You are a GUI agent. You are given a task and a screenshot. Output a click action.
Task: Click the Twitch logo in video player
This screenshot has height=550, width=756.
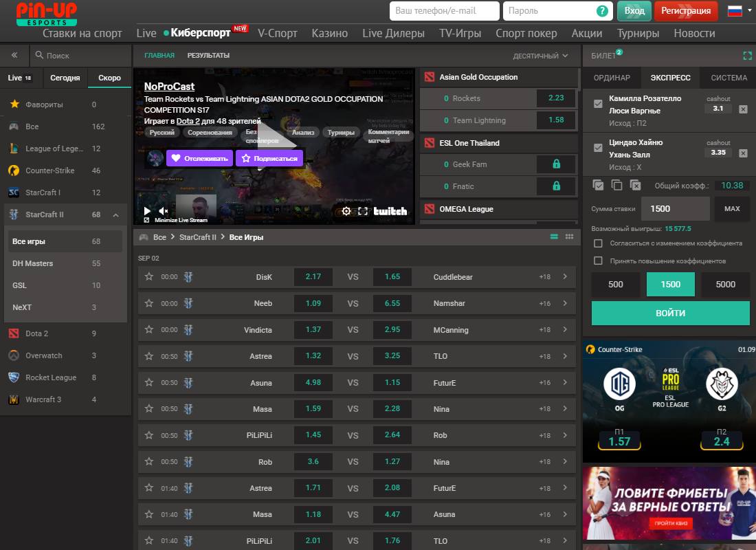pyautogui.click(x=390, y=211)
